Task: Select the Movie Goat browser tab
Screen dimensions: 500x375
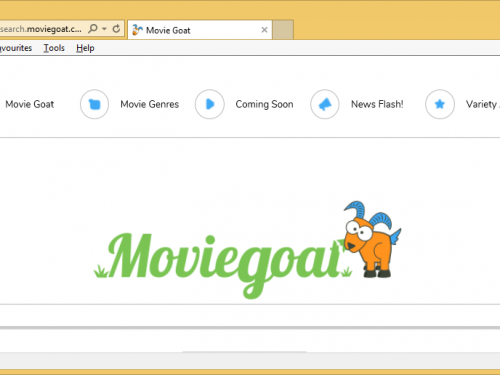Action: click(200, 30)
